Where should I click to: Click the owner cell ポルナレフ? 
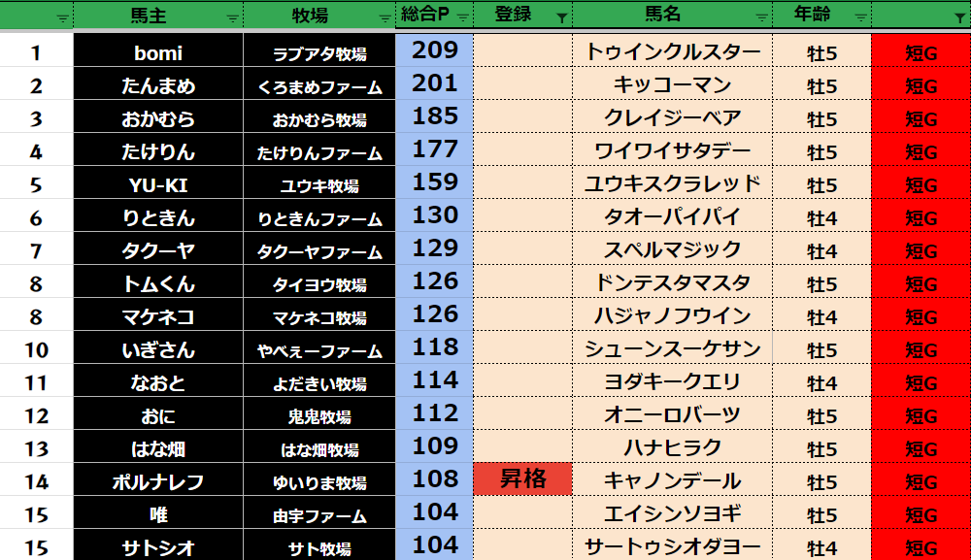(158, 481)
